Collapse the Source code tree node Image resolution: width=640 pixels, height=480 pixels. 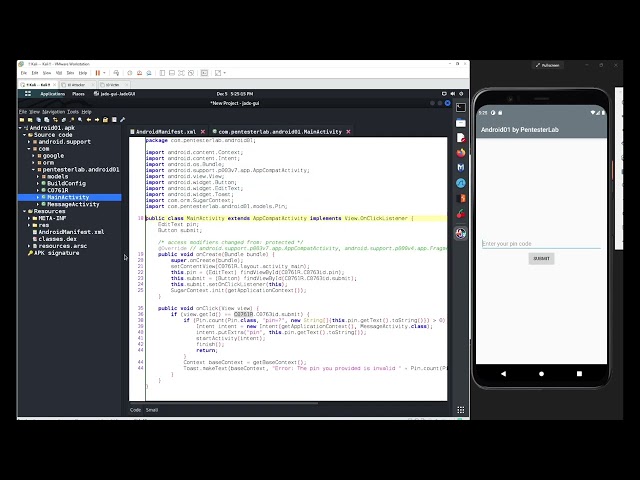click(25, 135)
